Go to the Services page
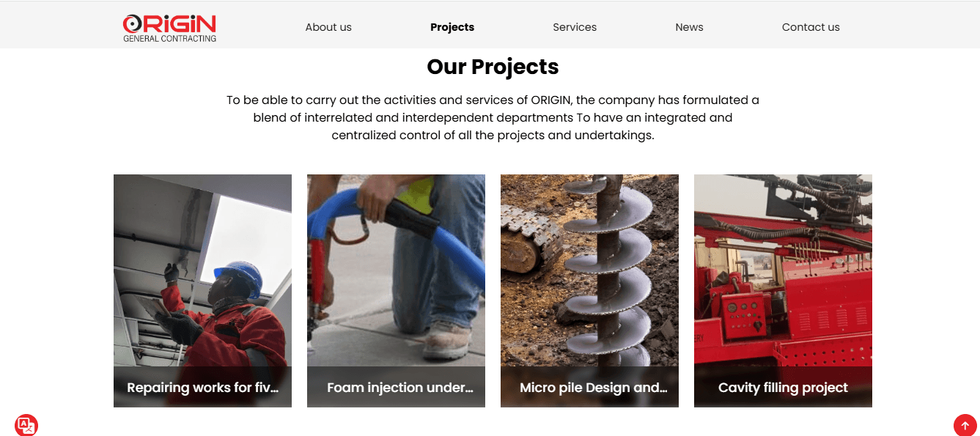980x436 pixels. coord(575,27)
